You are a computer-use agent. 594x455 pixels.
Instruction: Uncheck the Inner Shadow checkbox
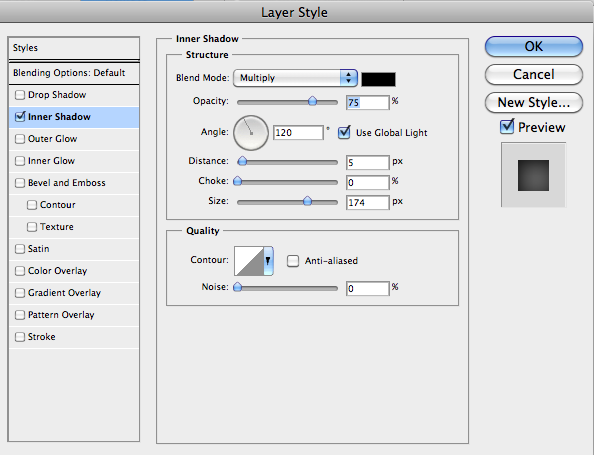pyautogui.click(x=20, y=116)
